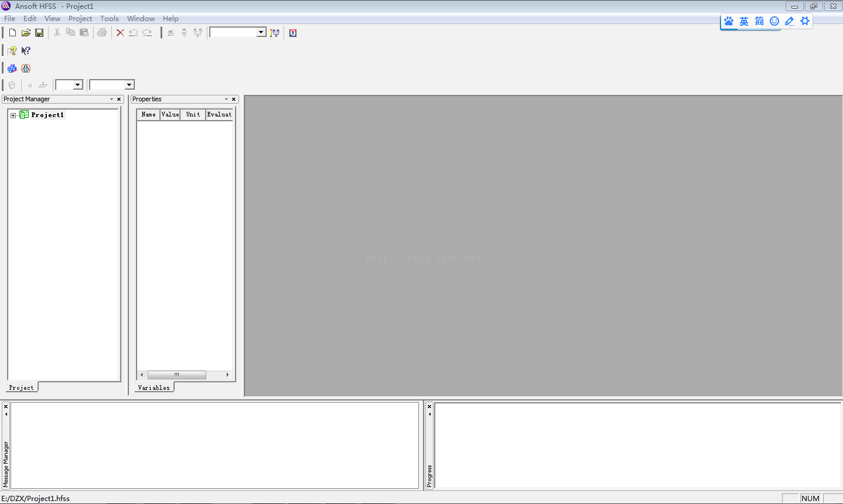Open the View menu
Screen dimensions: 843x504
pyautogui.click(x=52, y=19)
